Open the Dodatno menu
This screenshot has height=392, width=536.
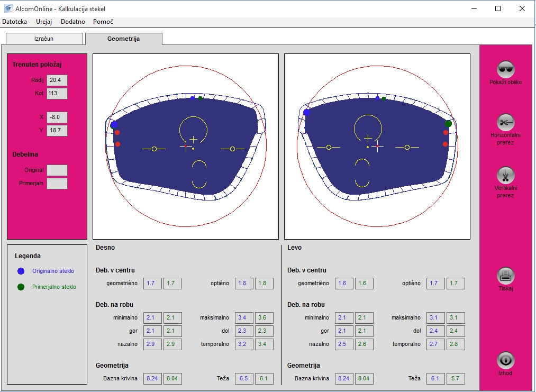point(72,22)
